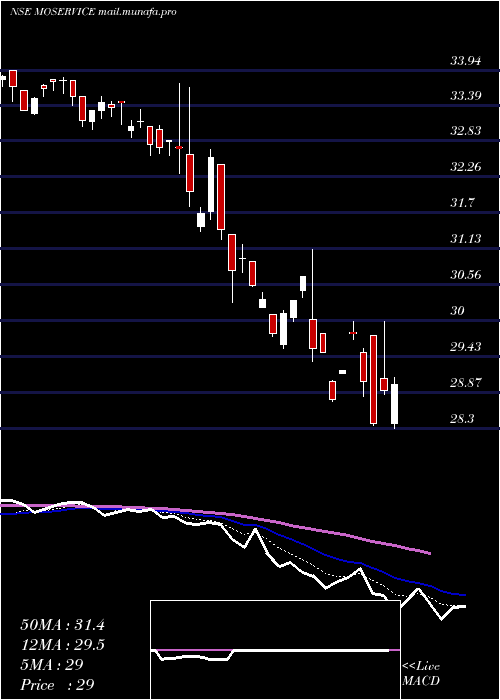Click the 29.43 price axis label
Viewport: 500px width, 700px height.
click(466, 346)
